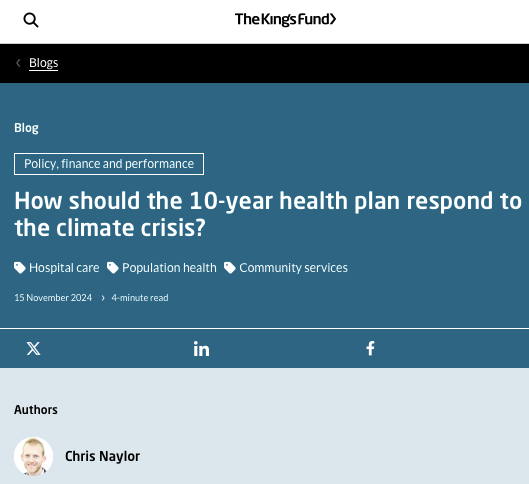Click the Authors section heading

coord(36,410)
